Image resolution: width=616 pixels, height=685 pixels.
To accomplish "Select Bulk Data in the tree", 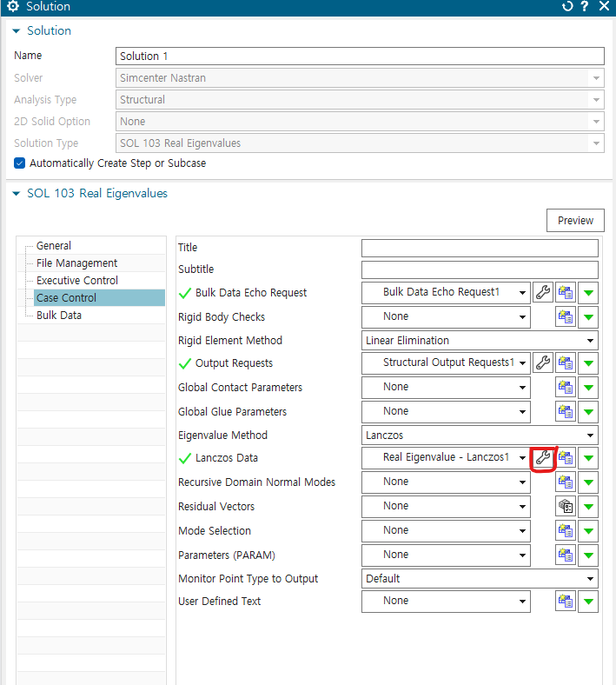I will [59, 316].
